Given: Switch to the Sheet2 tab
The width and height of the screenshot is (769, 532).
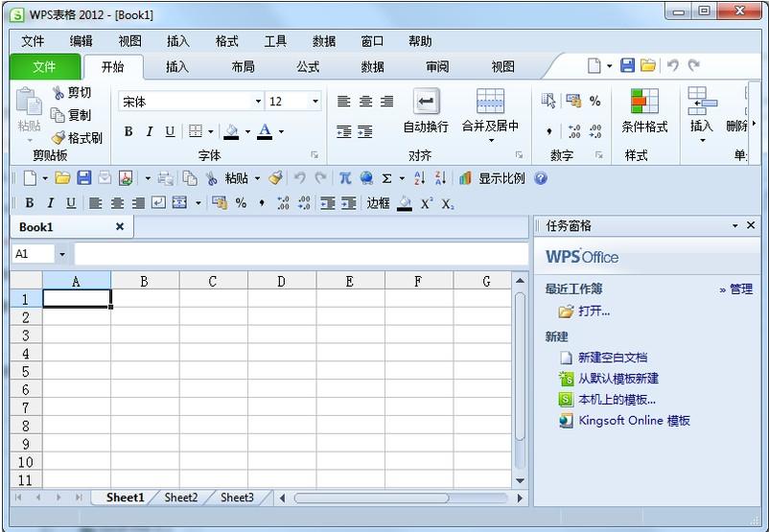Looking at the screenshot, I should pyautogui.click(x=181, y=497).
